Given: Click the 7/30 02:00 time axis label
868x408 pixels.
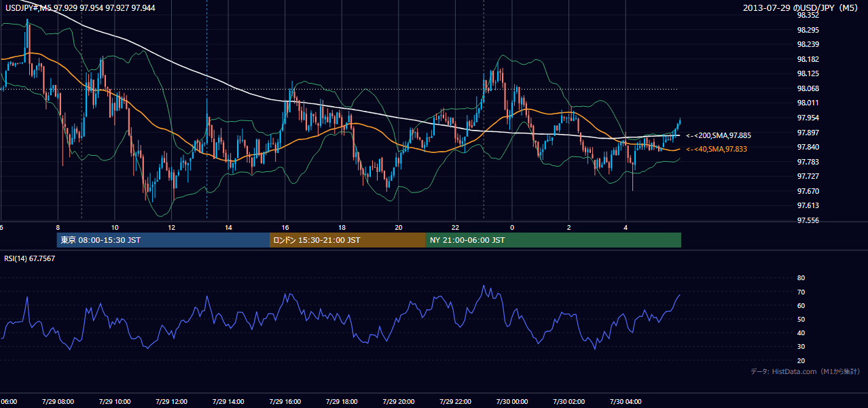Looking at the screenshot, I should [568, 401].
